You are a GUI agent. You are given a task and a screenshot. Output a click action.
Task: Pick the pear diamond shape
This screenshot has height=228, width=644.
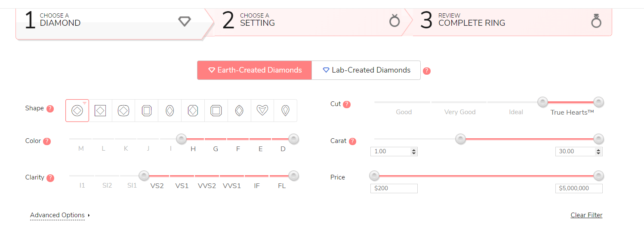(x=285, y=111)
